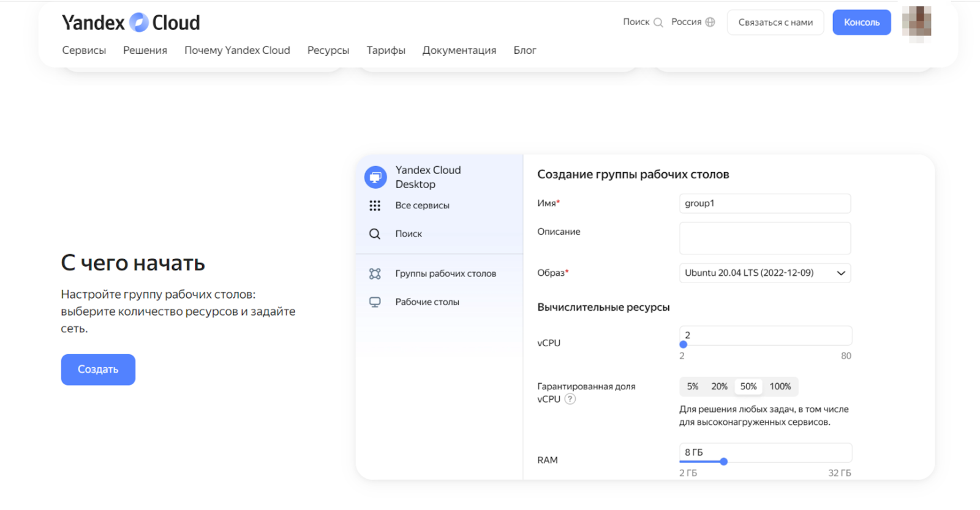Click the Группы рабочих столов icon
The image size is (980, 510).
pyautogui.click(x=375, y=273)
